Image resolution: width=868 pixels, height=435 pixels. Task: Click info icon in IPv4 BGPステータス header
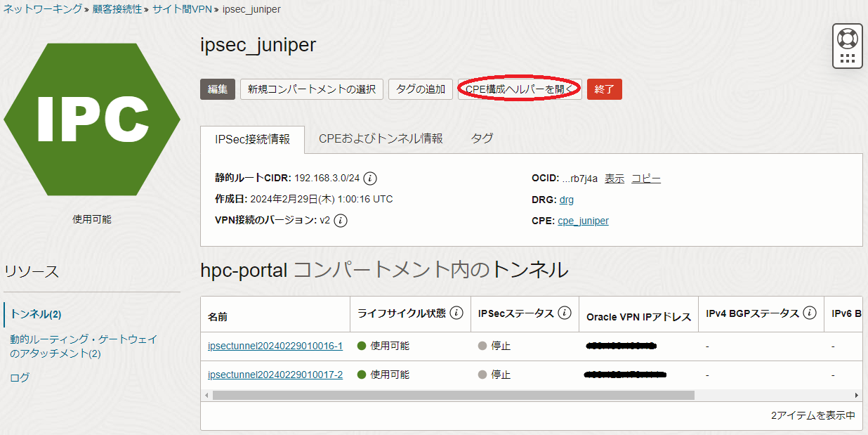[810, 313]
